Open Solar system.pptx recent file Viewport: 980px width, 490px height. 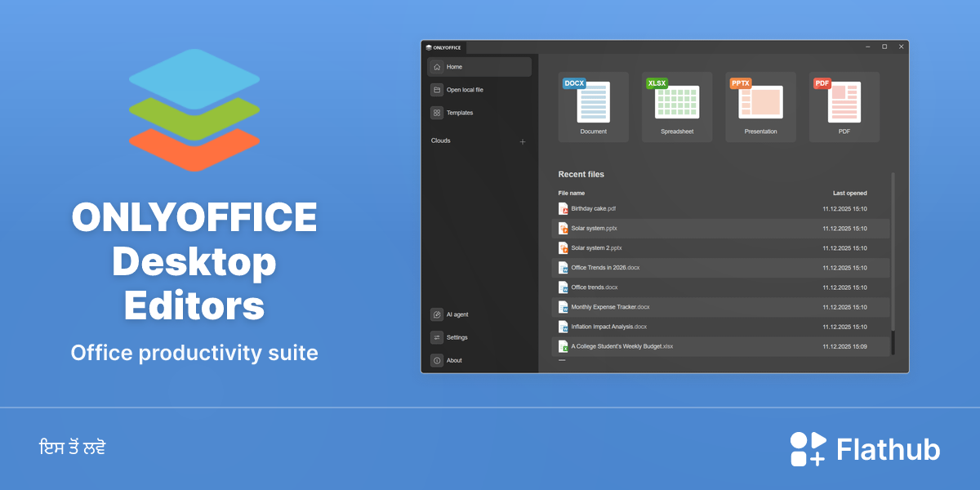tap(720, 229)
